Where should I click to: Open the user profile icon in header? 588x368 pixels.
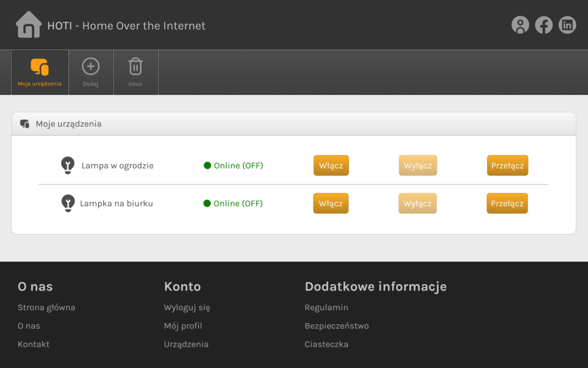520,25
